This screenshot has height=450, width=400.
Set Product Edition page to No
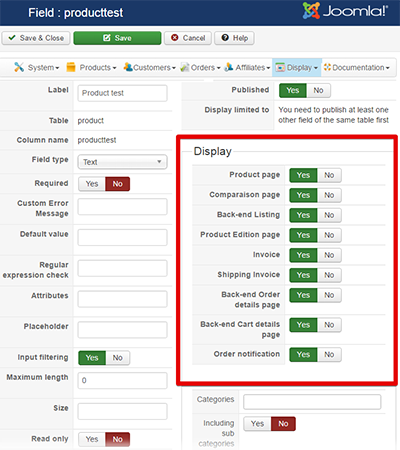329,235
